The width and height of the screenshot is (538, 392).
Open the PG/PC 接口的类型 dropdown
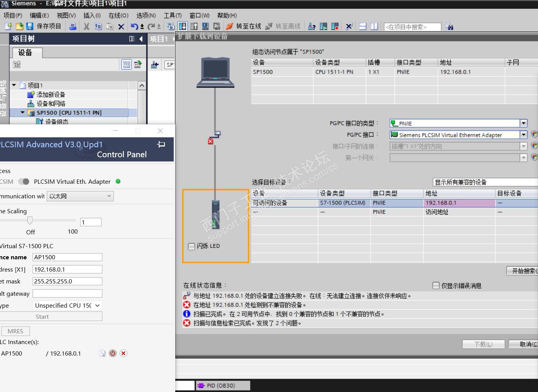[523, 123]
